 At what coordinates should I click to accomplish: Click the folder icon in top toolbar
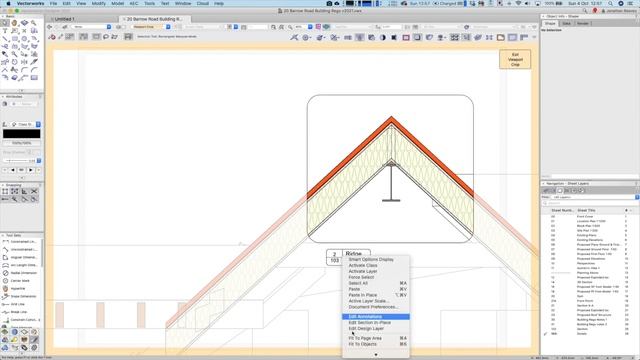500,38
